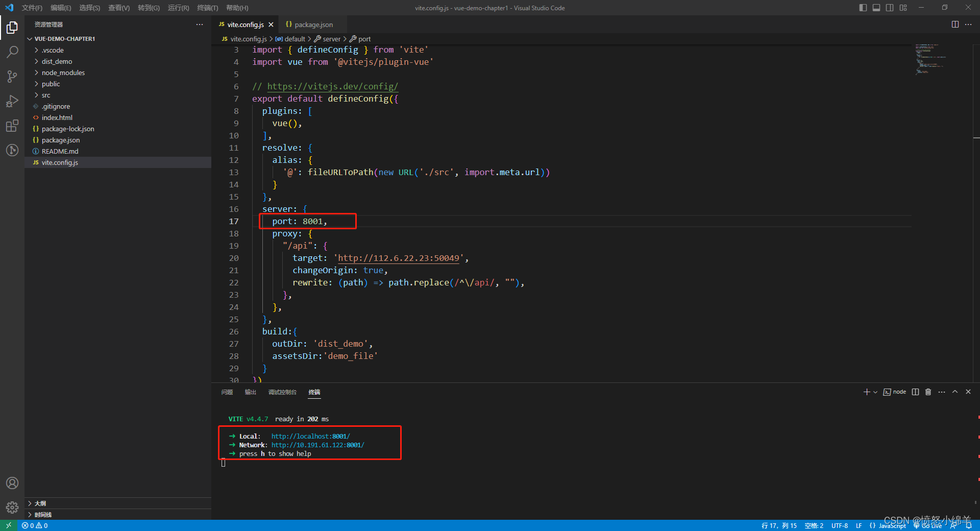This screenshot has height=531, width=980.
Task: Expand the node_modules folder
Action: click(118, 73)
